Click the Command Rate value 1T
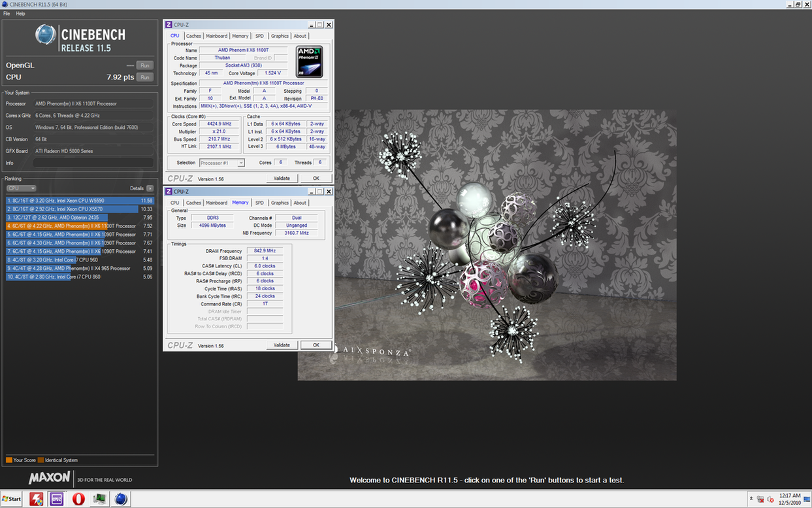This screenshot has height=508, width=812. tap(265, 304)
